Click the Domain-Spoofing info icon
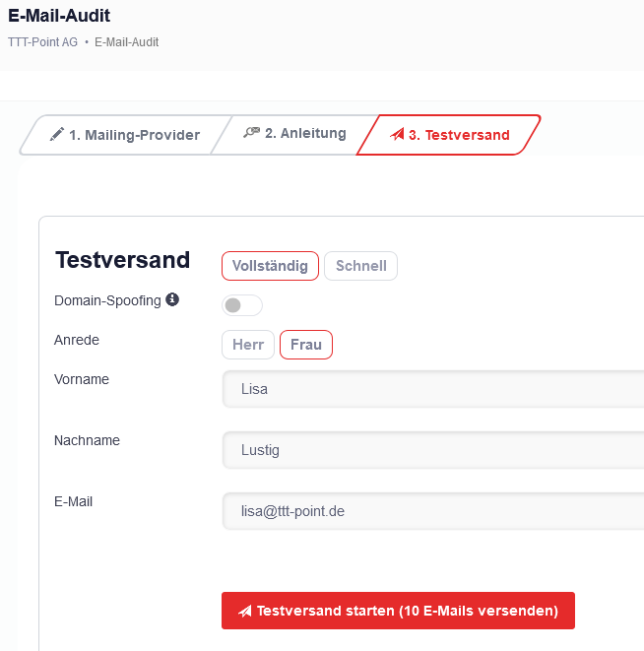Image resolution: width=644 pixels, height=651 pixels. (x=172, y=299)
